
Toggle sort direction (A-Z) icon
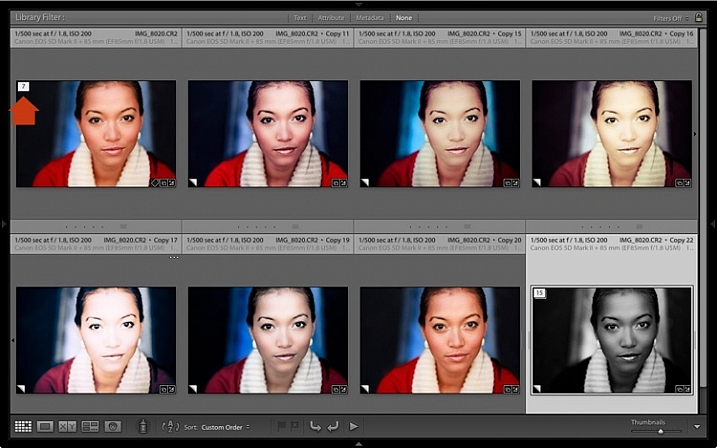(x=171, y=427)
